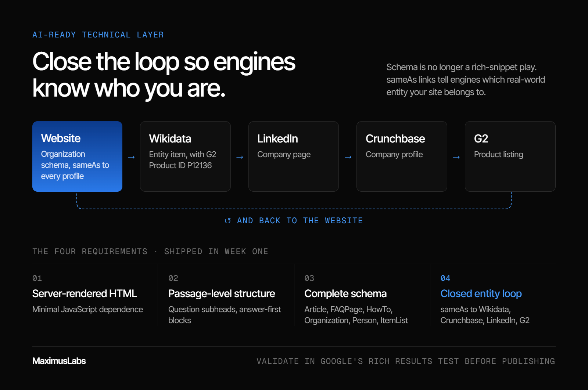
Task: Select 'Minimal JavaScript dependence' text
Action: pyautogui.click(x=87, y=310)
